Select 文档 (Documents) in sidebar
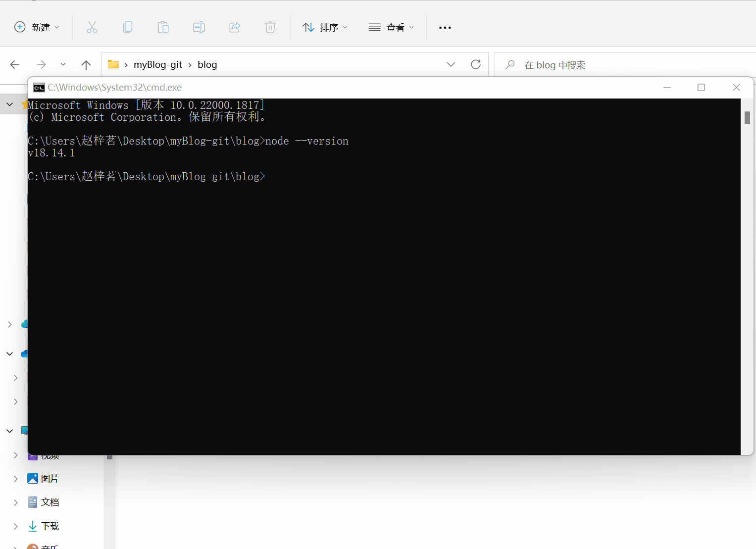This screenshot has height=549, width=756. tap(50, 502)
